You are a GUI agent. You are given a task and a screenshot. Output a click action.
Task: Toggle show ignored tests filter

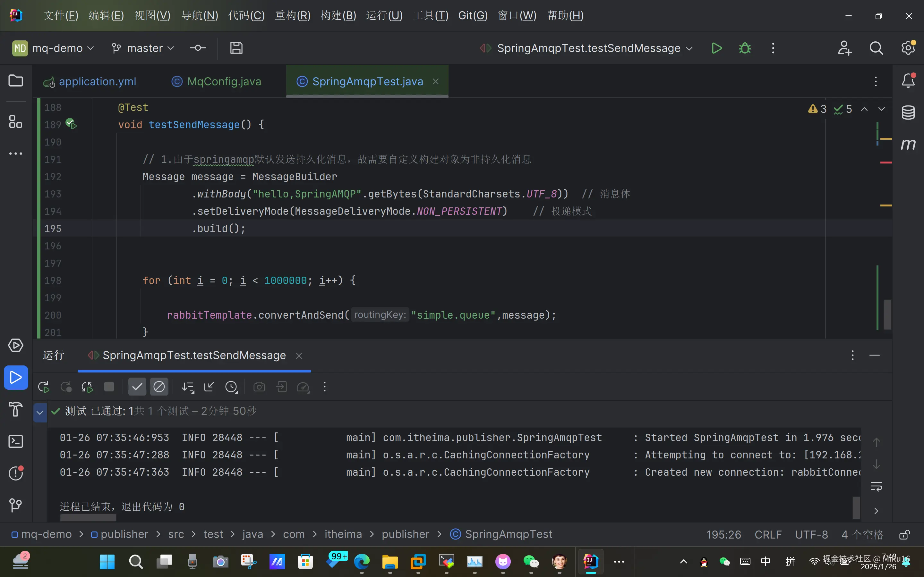click(159, 387)
